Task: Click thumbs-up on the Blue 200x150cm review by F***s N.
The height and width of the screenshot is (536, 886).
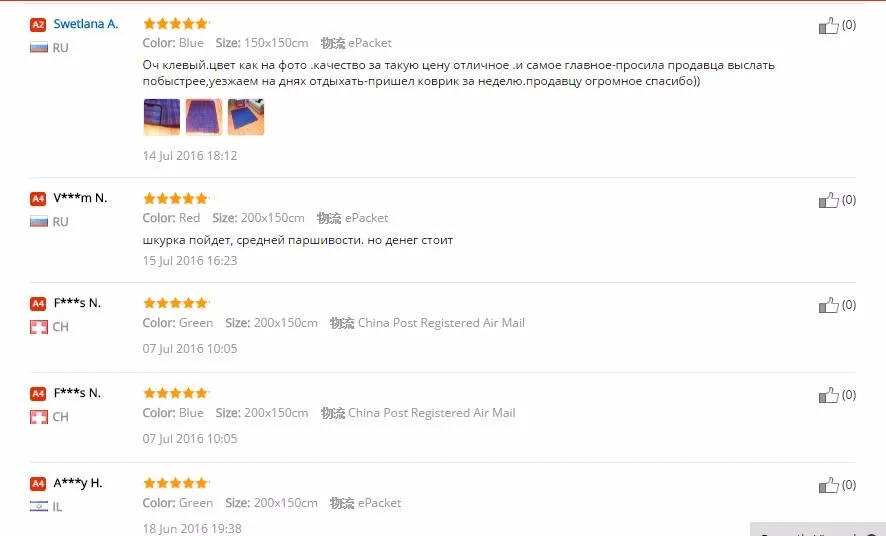Action: [x=828, y=395]
